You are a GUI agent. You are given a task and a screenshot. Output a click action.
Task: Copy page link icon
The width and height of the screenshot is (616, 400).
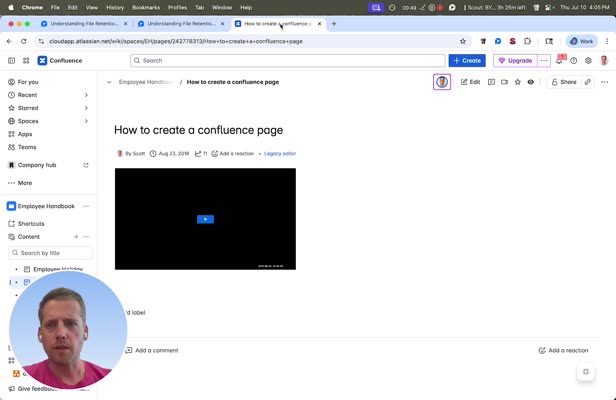coord(588,82)
